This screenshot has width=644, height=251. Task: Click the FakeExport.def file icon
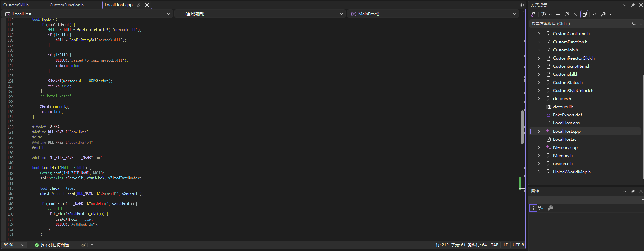(x=549, y=115)
